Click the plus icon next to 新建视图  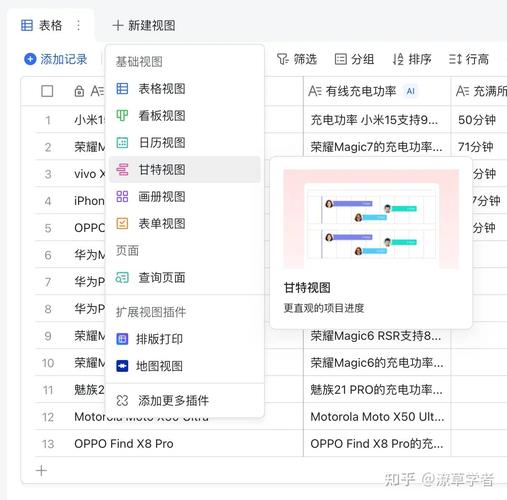(x=118, y=25)
